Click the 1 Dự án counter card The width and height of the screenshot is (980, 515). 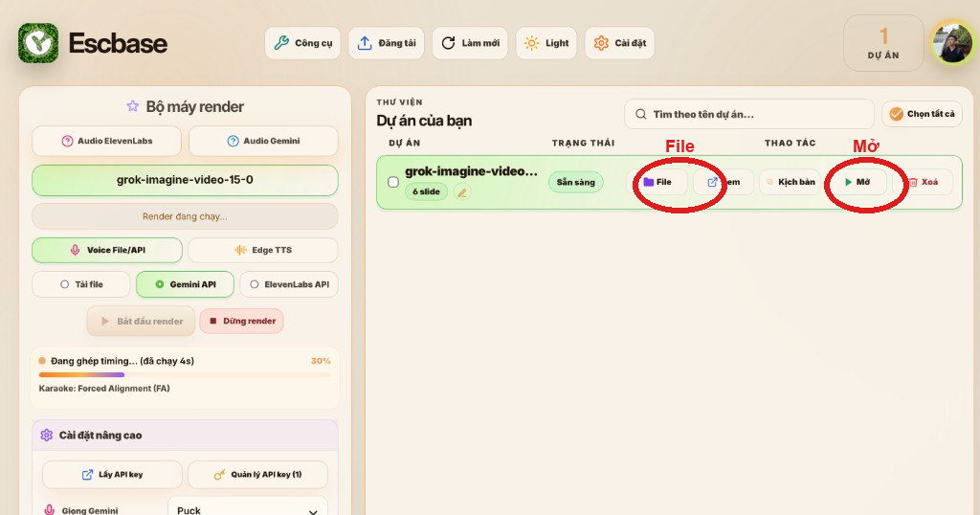click(883, 43)
